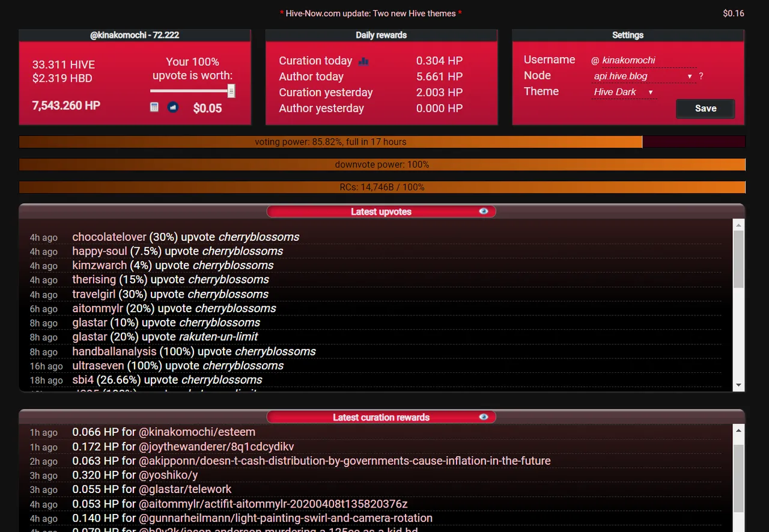Open voter ultraseven in upvotes list
769x532 pixels.
click(x=98, y=365)
